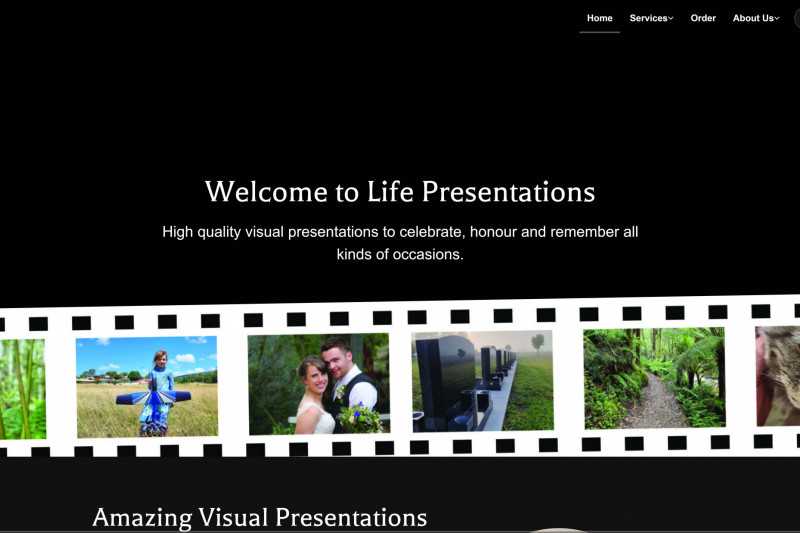Expand the chevron next to Services

(x=671, y=18)
